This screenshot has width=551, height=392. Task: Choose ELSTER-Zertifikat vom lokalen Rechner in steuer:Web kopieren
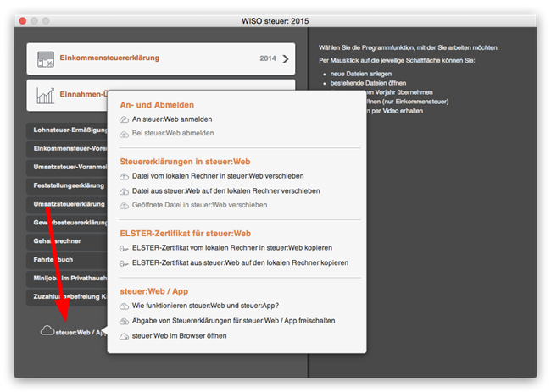pos(232,248)
